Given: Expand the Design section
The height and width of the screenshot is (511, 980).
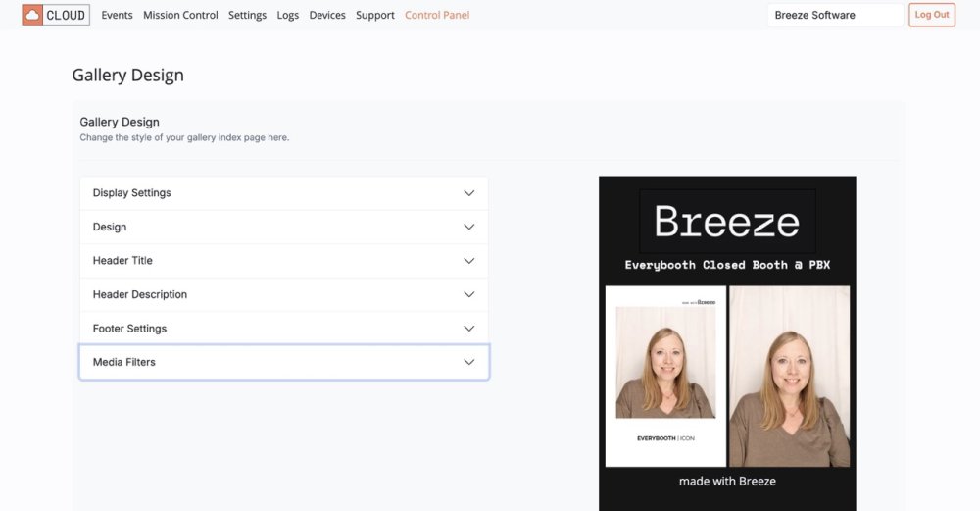Looking at the screenshot, I should click(284, 227).
